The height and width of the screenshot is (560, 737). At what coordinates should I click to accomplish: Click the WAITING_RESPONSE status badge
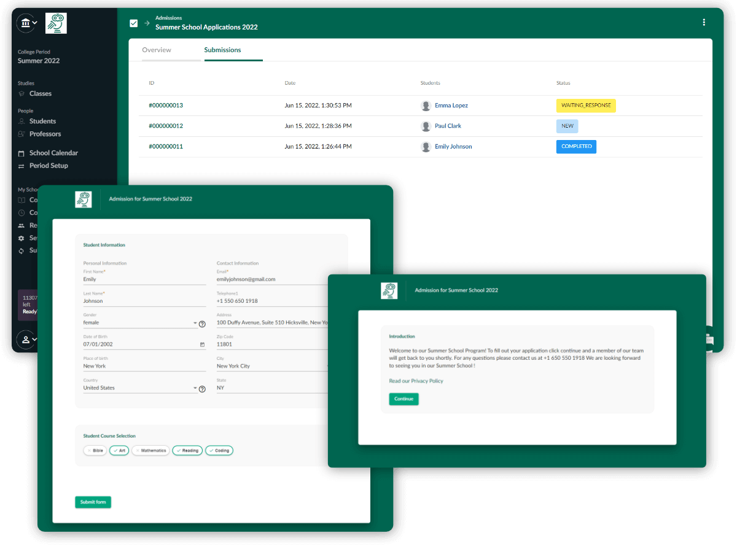click(586, 106)
